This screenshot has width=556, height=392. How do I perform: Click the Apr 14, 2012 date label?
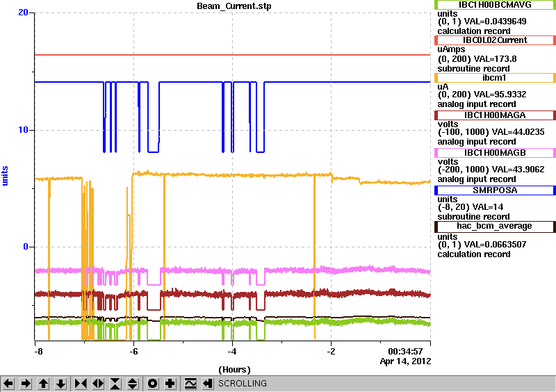405,361
